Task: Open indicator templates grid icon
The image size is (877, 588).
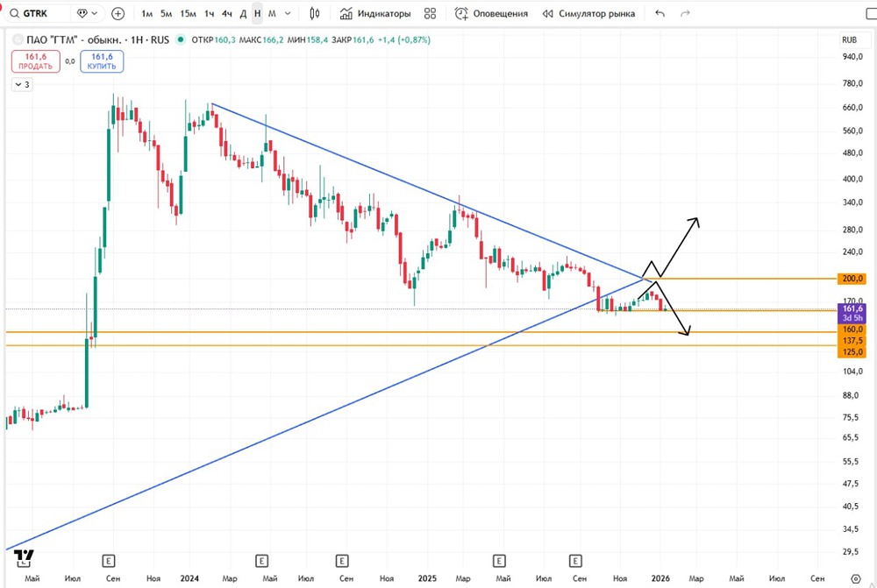Action: click(x=430, y=13)
